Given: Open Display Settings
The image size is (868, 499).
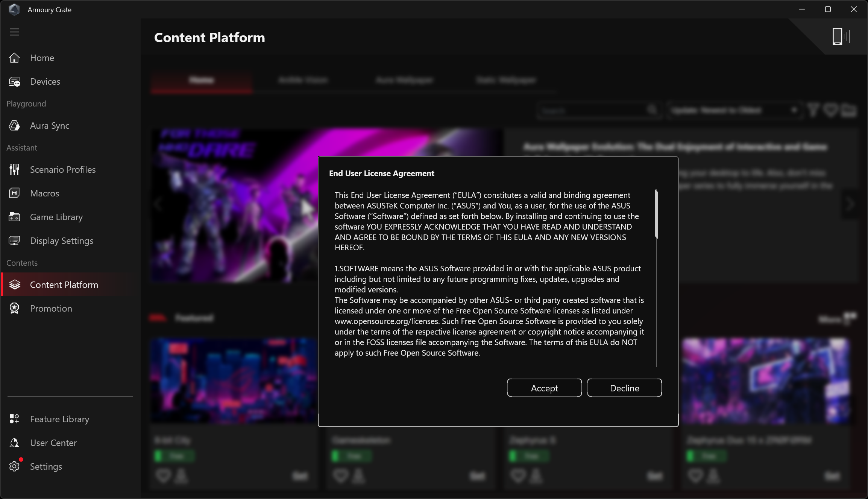Looking at the screenshot, I should coord(61,241).
